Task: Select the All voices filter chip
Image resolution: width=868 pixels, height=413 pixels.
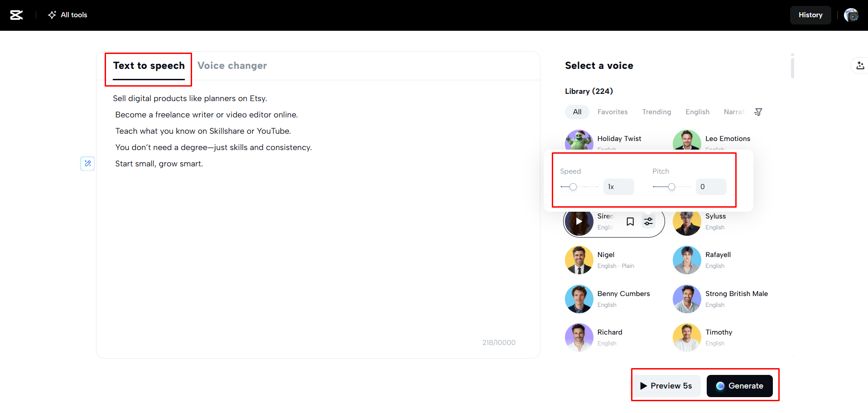Action: pyautogui.click(x=577, y=112)
